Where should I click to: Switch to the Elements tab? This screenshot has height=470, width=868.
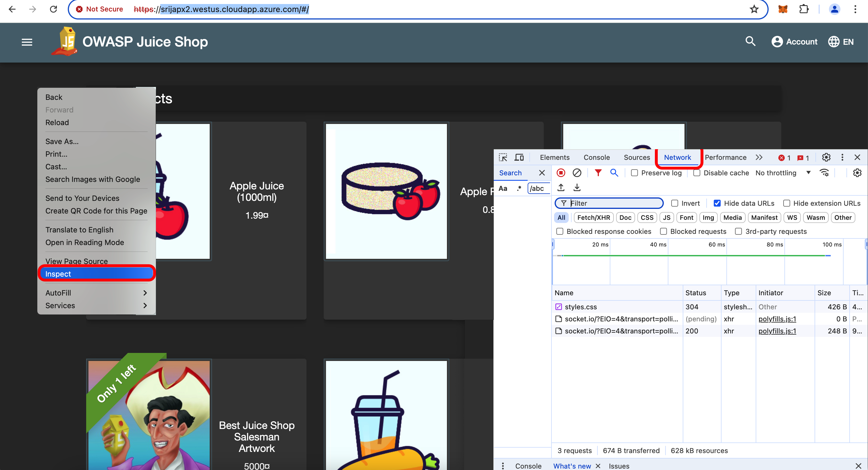pos(555,157)
